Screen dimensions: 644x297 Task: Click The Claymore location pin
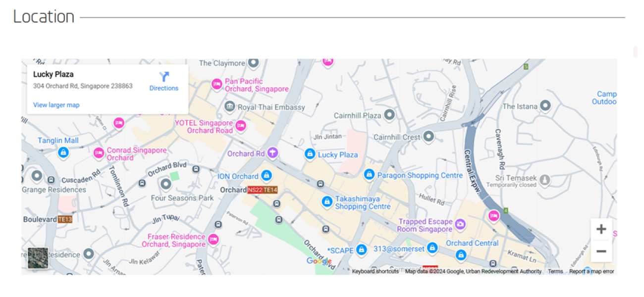coord(254,63)
